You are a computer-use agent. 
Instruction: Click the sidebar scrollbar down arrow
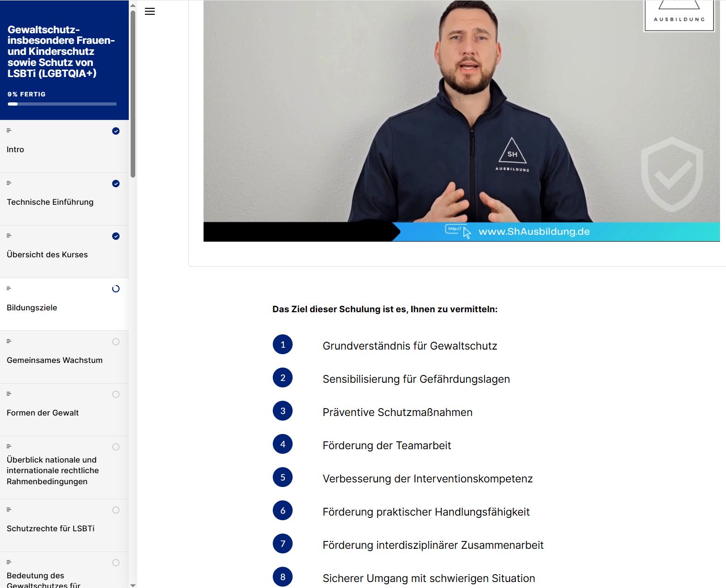click(x=133, y=585)
